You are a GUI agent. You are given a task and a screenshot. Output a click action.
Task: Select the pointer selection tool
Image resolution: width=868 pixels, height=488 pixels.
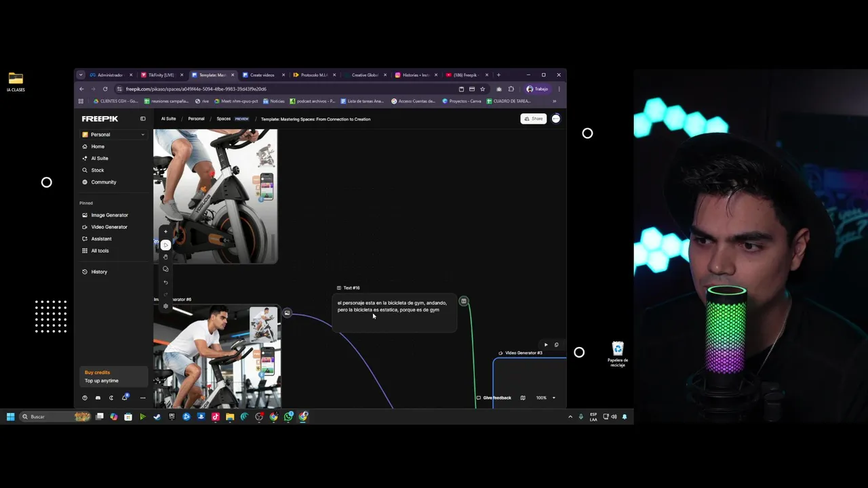tap(165, 245)
